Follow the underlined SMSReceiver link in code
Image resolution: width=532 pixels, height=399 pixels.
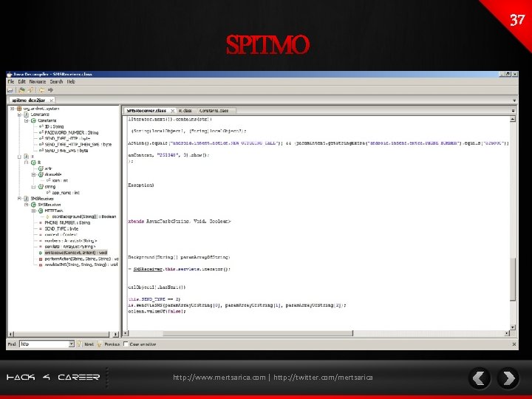coord(148,269)
